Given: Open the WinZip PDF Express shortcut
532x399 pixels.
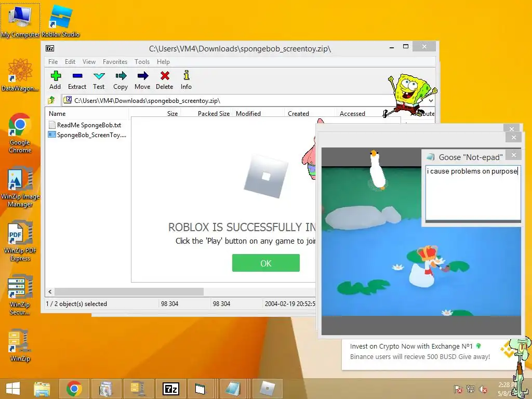Looking at the screenshot, I should pyautogui.click(x=20, y=241).
